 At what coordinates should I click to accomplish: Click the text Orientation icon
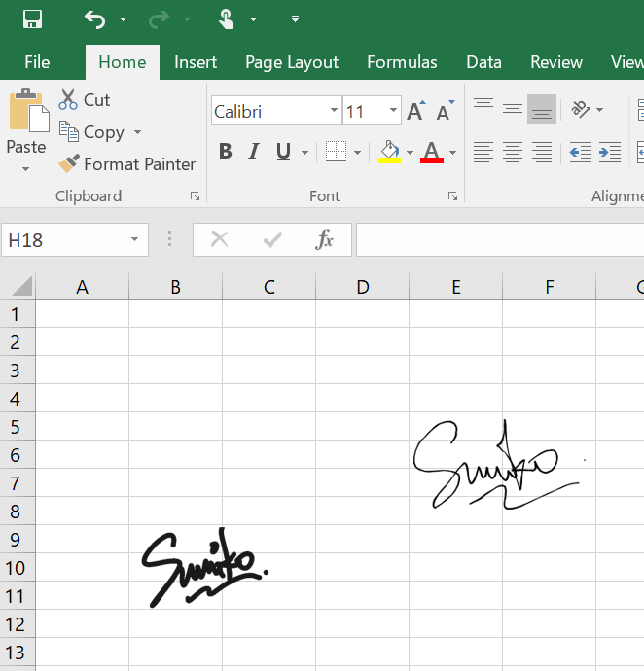click(581, 109)
